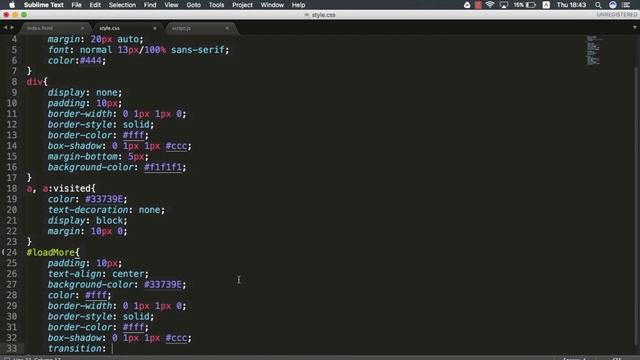Click the UNREGISTERED label in title bar
The width and height of the screenshot is (640, 360).
pyautogui.click(x=616, y=15)
